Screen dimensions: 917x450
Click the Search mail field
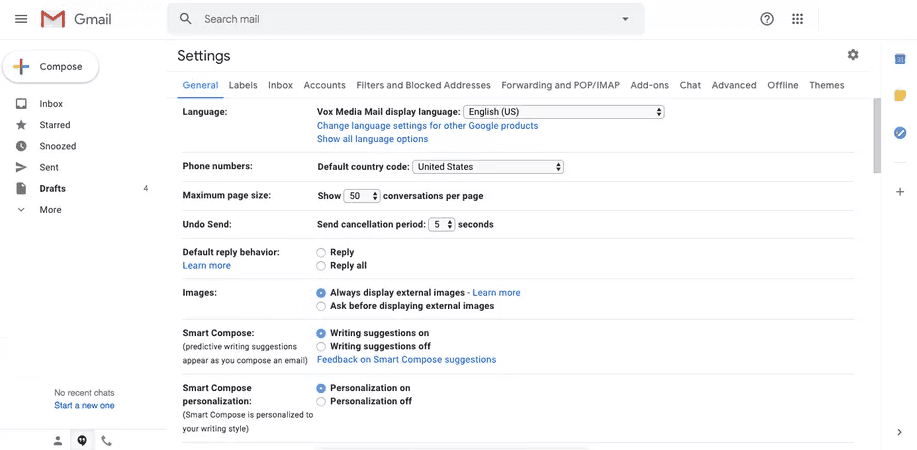coord(400,19)
